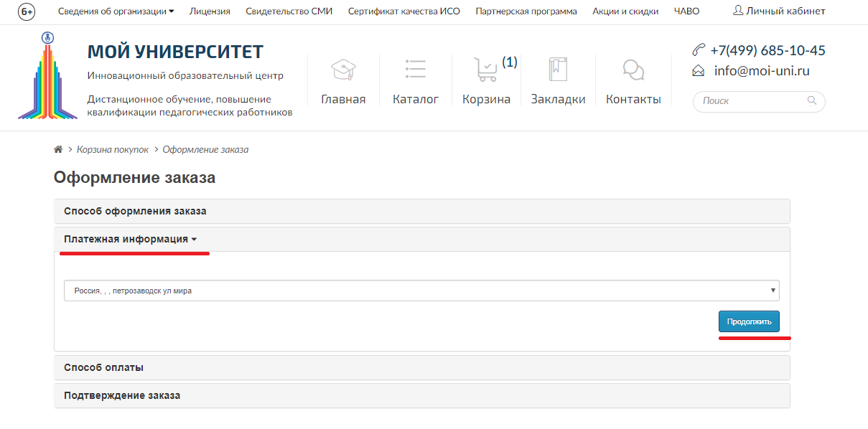Click the home icon in breadcrumbs
Screen dimensions: 868x429
click(x=58, y=150)
